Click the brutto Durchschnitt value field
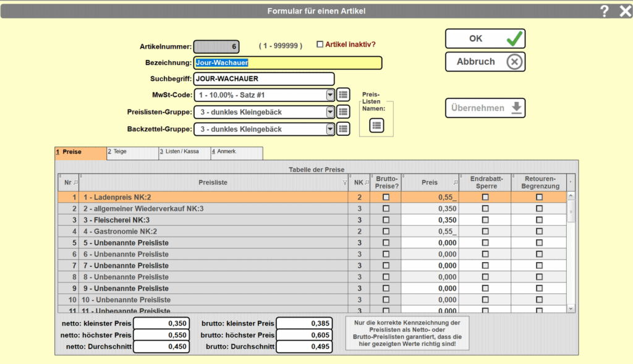Viewport: 633px width, 364px height. pos(304,346)
